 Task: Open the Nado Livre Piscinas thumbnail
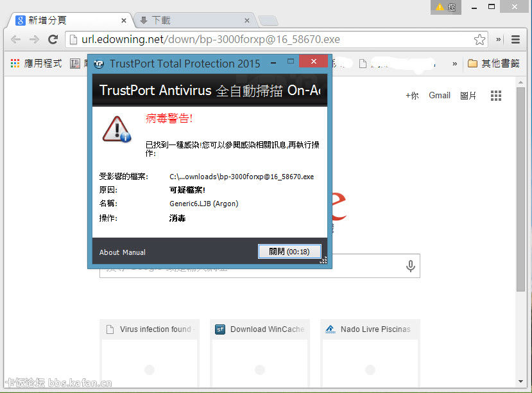(370, 353)
